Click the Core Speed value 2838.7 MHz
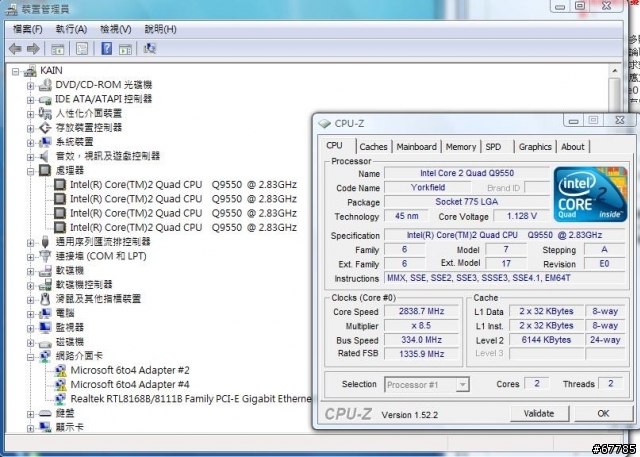The image size is (640, 457). (x=421, y=311)
